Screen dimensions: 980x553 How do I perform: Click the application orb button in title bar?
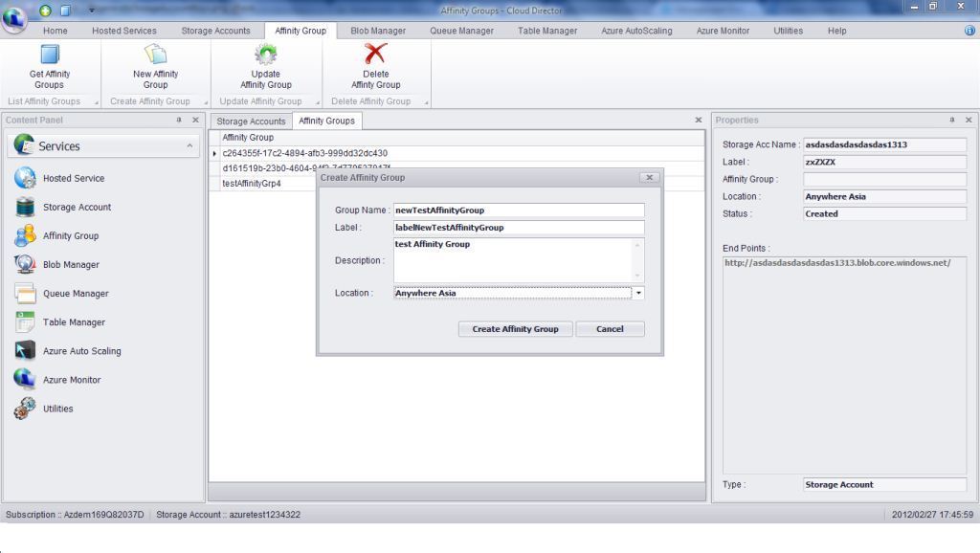tap(13, 18)
